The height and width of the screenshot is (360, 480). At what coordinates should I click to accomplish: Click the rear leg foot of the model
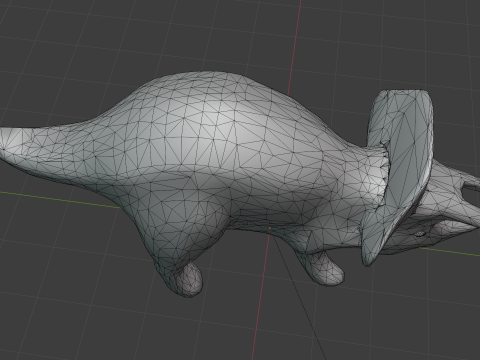[x=189, y=279]
